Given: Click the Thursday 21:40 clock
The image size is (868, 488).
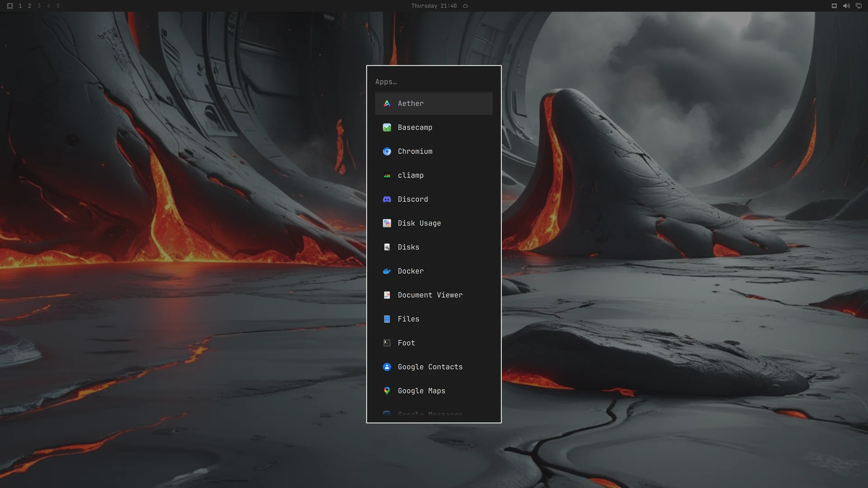Looking at the screenshot, I should (x=434, y=6).
